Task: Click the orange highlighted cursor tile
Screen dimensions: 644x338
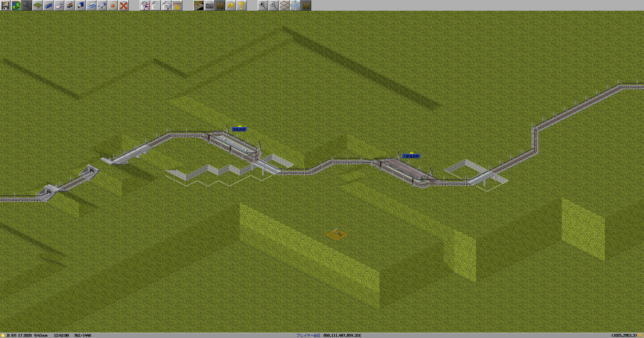Action: [x=336, y=234]
